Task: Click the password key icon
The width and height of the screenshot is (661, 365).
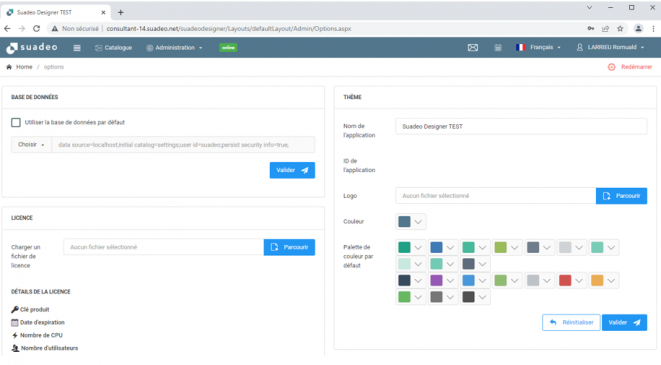Action: click(x=591, y=29)
